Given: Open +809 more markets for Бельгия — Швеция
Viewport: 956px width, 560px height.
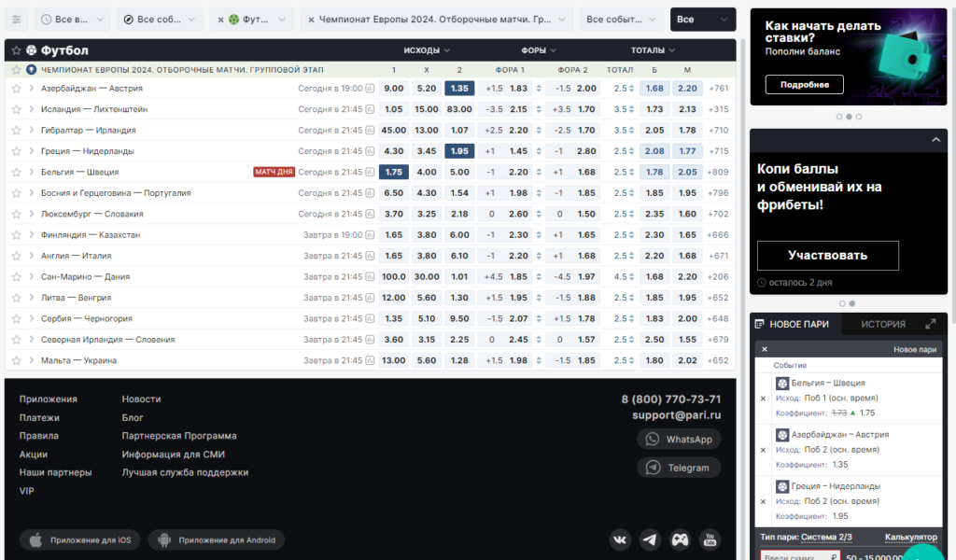Looking at the screenshot, I should click(718, 172).
